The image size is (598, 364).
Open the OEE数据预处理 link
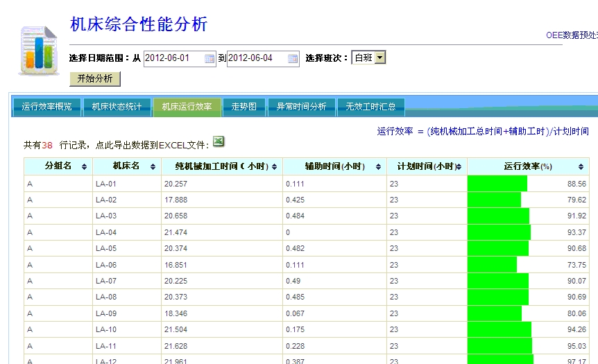tap(572, 35)
